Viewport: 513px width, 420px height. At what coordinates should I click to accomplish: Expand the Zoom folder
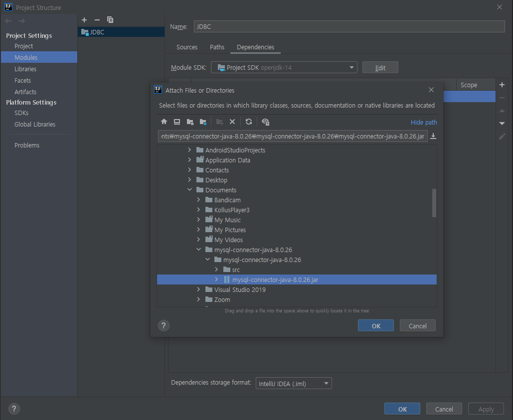coord(198,299)
